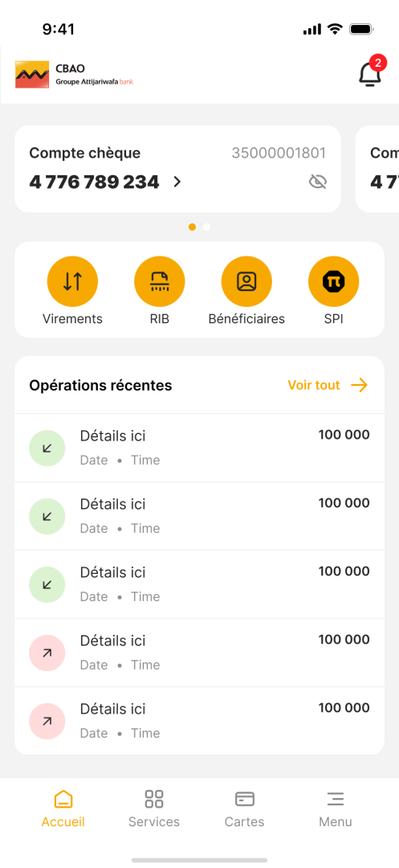
Task: Open the RIB document icon
Action: pyautogui.click(x=159, y=281)
